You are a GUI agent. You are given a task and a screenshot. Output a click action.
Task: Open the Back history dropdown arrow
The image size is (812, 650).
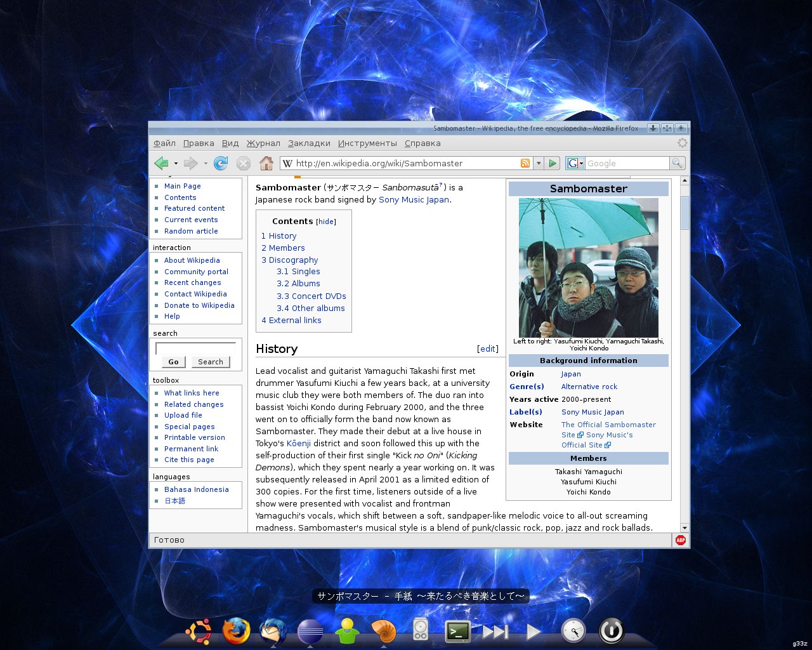click(176, 163)
